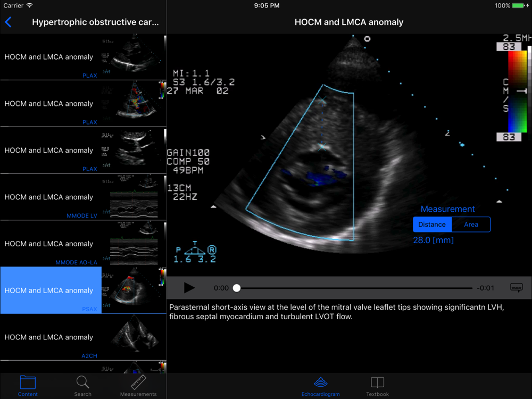Screen dimensions: 532x399
Task: Open the MMODE AO-LA clip row
Action: [83, 244]
